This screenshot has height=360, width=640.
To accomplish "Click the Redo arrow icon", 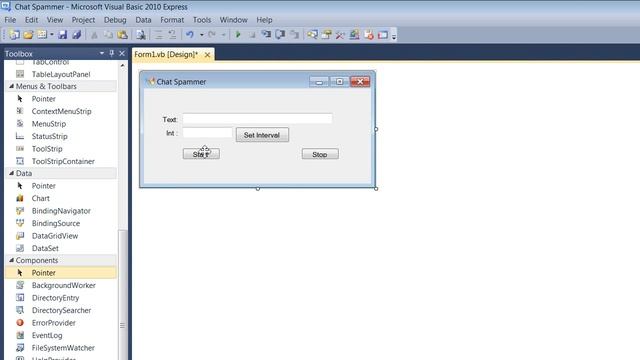I will pyautogui.click(x=211, y=35).
